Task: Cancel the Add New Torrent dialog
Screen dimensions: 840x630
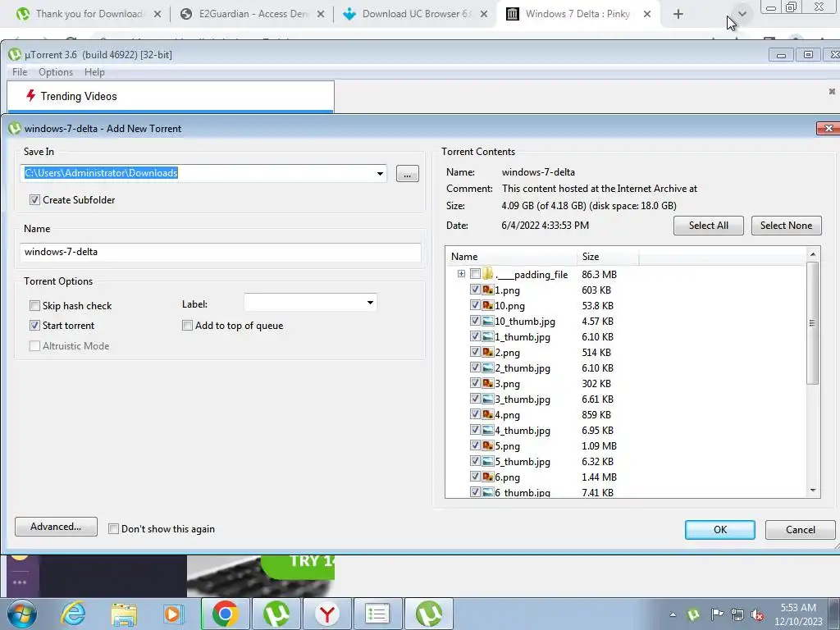Action: [801, 529]
